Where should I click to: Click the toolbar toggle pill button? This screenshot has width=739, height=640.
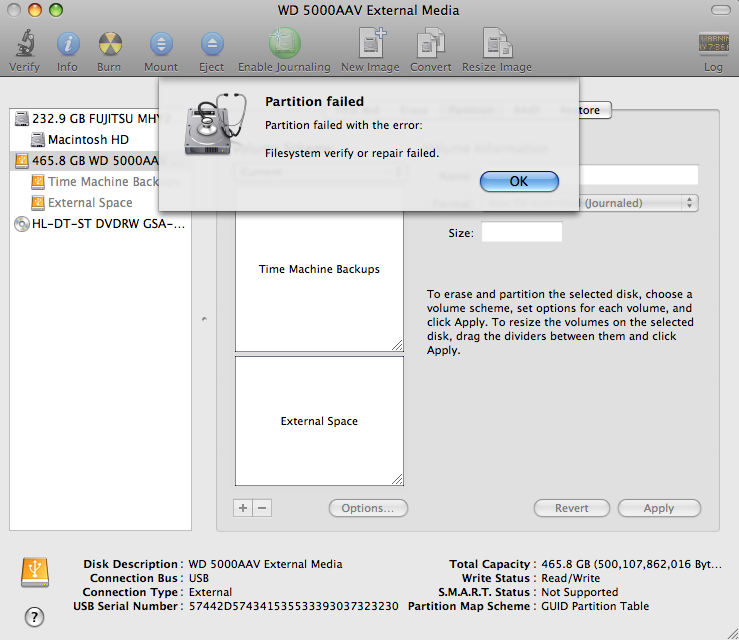pos(721,10)
